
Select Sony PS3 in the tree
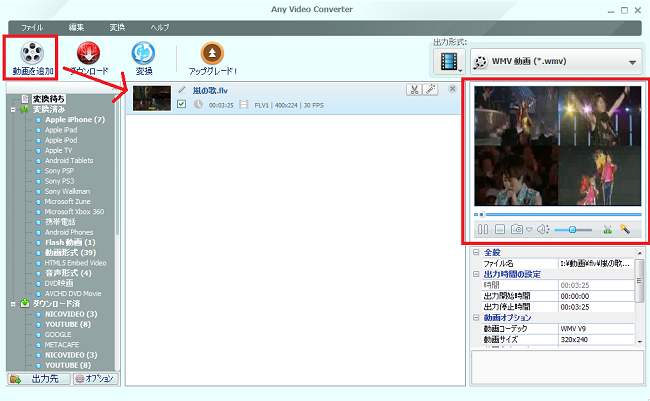point(59,181)
